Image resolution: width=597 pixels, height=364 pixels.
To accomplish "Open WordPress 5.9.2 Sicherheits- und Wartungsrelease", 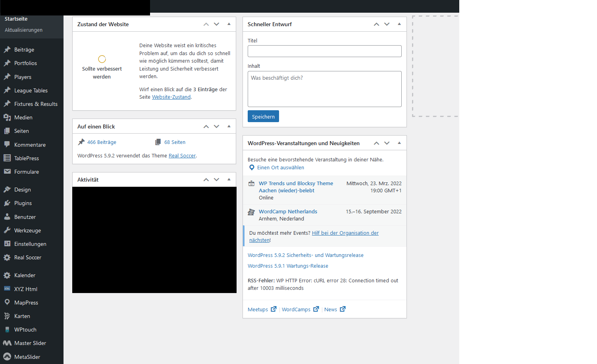I will [306, 255].
